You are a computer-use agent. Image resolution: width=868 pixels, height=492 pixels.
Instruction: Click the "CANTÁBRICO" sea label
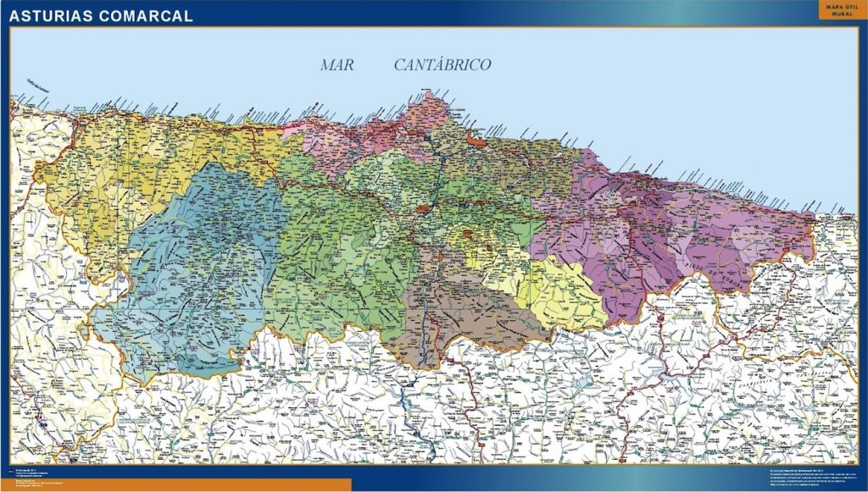pyautogui.click(x=442, y=64)
